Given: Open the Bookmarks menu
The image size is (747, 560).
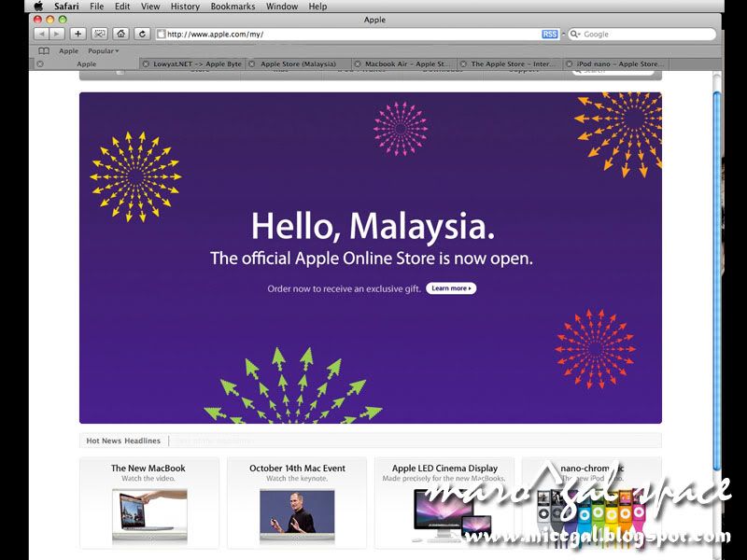Looking at the screenshot, I should click(x=233, y=7).
